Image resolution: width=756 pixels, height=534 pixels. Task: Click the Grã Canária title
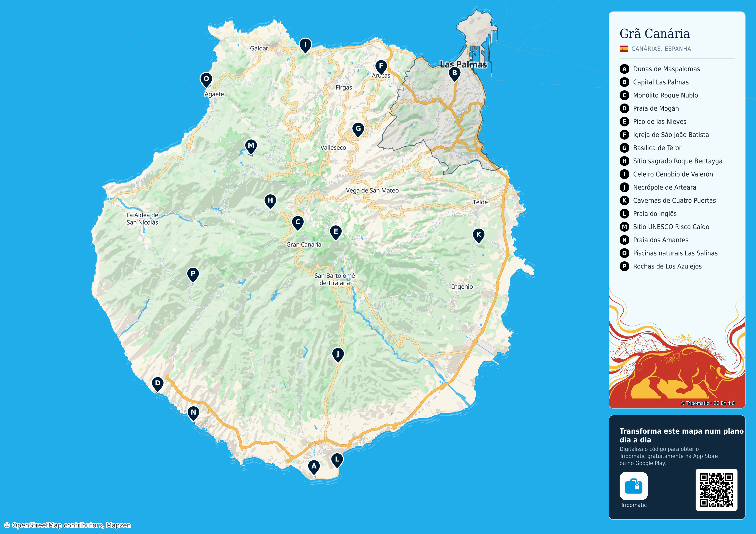click(655, 34)
